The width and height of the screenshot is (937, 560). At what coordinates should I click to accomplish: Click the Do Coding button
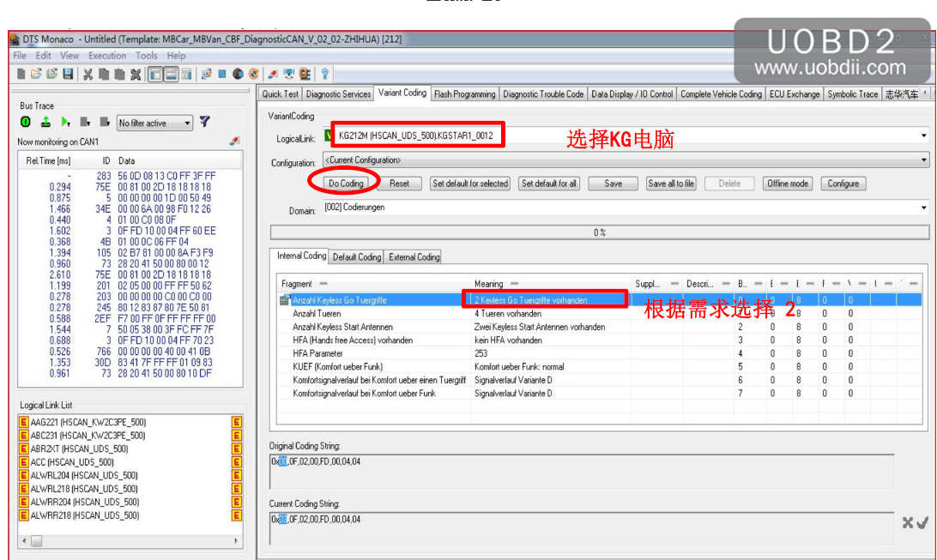click(x=346, y=184)
